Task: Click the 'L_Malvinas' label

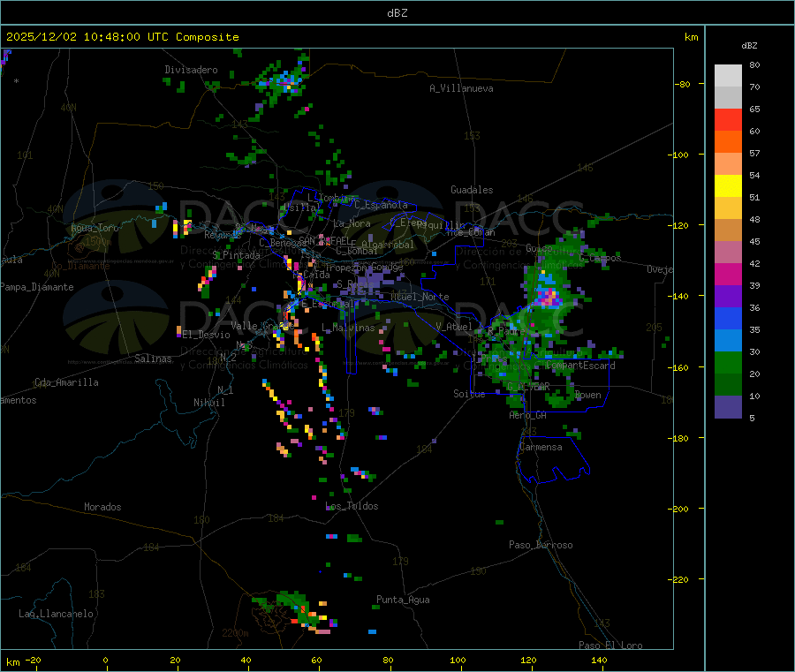Action: click(348, 328)
